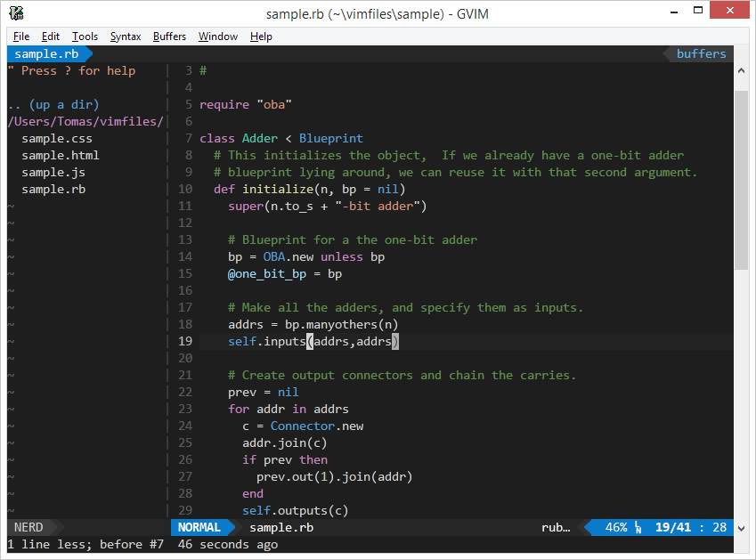Open the Help menu

click(261, 37)
